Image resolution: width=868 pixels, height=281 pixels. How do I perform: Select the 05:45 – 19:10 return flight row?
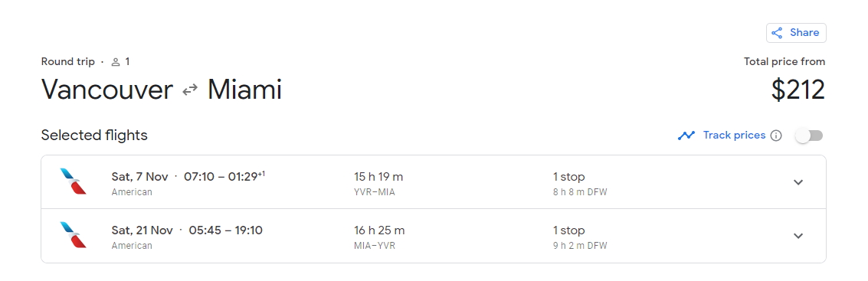tap(434, 236)
